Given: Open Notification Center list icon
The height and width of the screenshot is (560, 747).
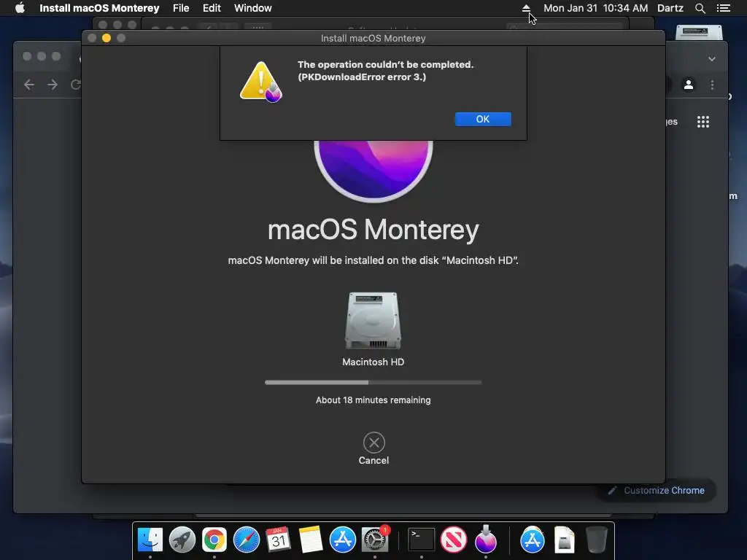Looking at the screenshot, I should pos(724,8).
